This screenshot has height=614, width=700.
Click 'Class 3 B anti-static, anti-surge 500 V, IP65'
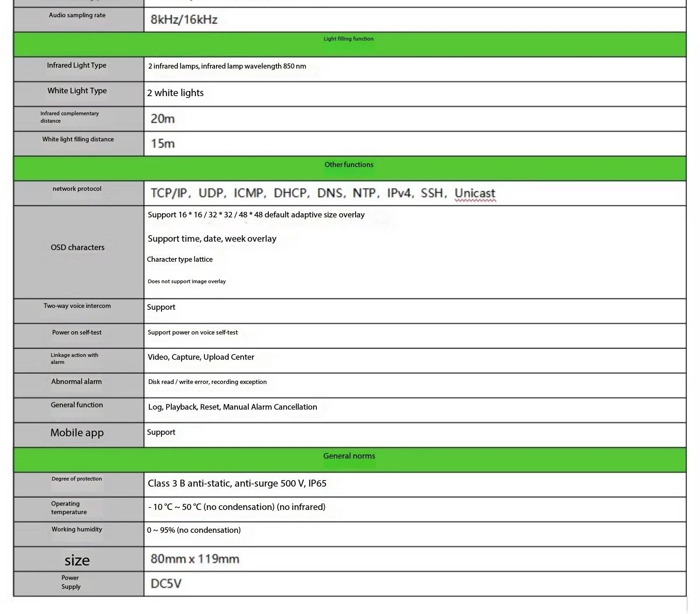237,484
